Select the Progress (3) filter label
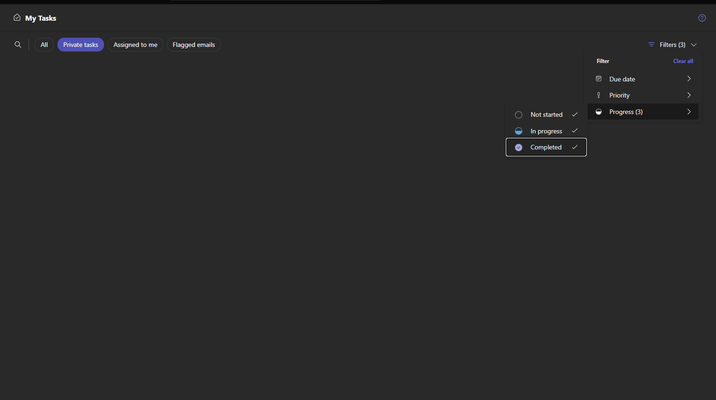 tap(626, 112)
